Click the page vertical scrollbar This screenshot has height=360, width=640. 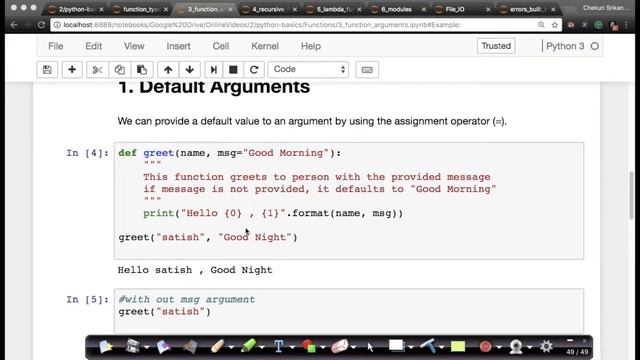point(632,196)
